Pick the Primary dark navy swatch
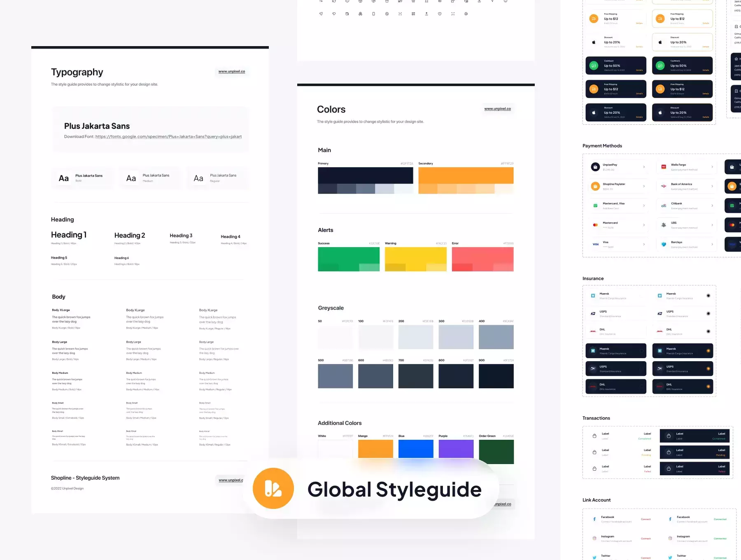This screenshot has height=560, width=741. pos(366,175)
